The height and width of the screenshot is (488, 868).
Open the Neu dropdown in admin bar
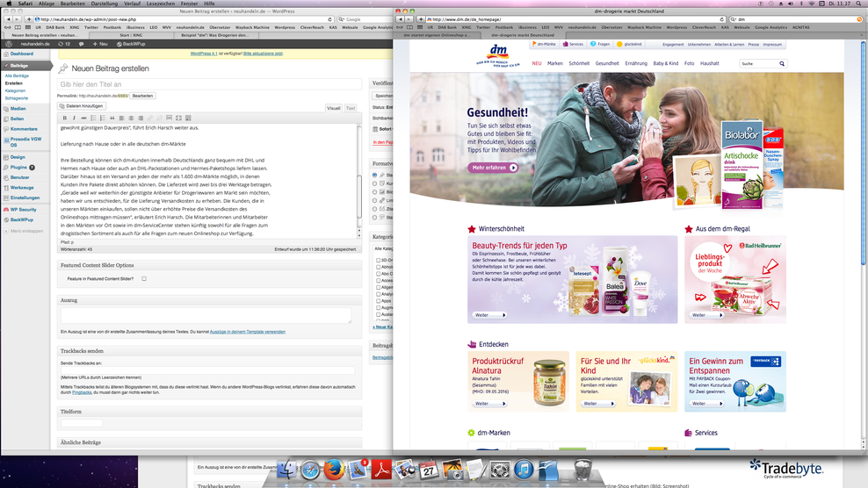pyautogui.click(x=100, y=44)
